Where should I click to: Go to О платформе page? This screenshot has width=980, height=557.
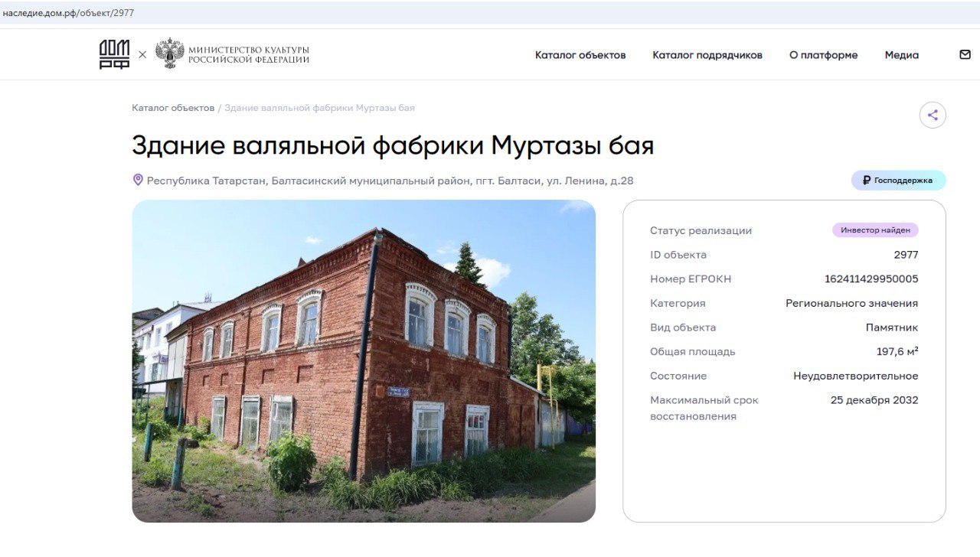pyautogui.click(x=823, y=55)
